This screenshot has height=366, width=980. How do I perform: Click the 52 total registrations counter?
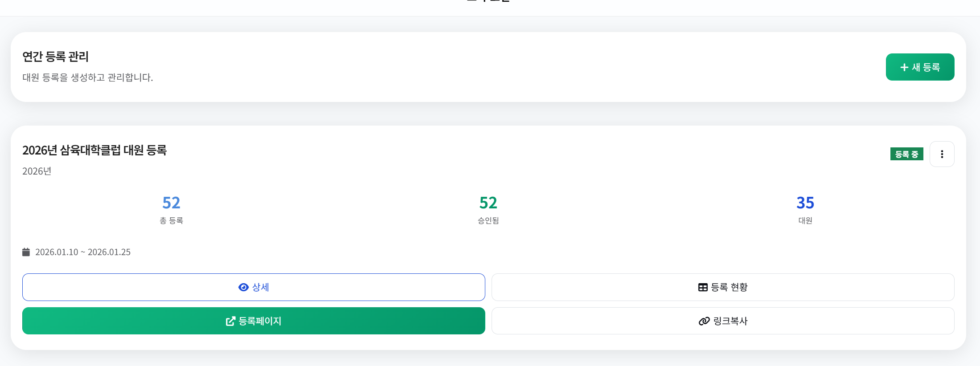click(171, 203)
